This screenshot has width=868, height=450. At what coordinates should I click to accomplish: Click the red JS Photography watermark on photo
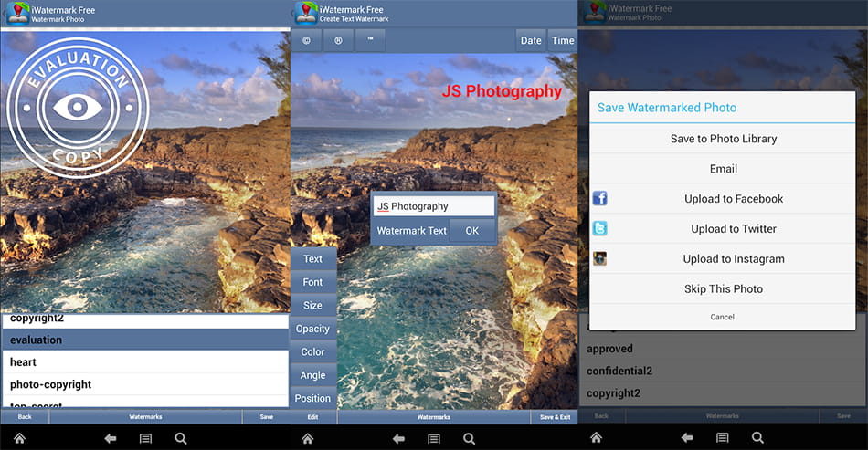click(502, 91)
